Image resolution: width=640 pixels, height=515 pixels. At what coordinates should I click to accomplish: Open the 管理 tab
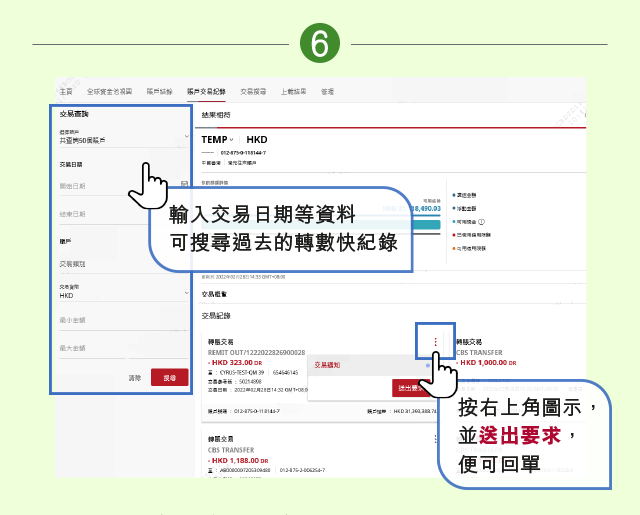[327, 91]
